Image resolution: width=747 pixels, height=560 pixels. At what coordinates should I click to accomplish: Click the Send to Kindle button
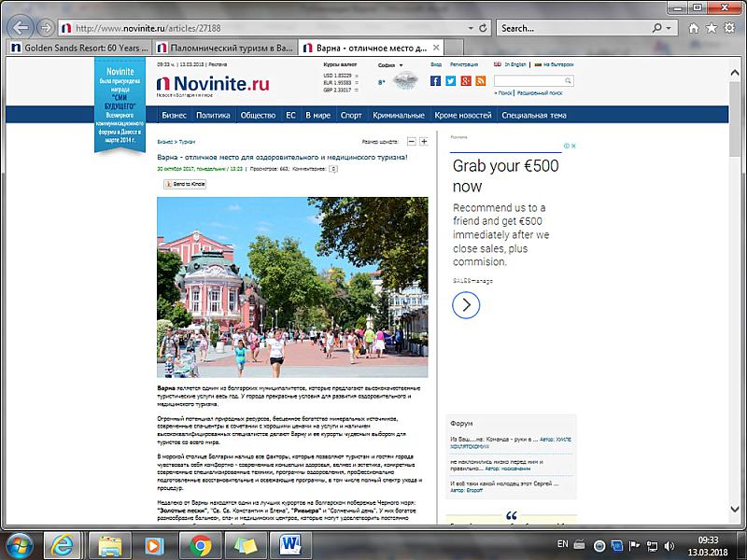(x=185, y=184)
